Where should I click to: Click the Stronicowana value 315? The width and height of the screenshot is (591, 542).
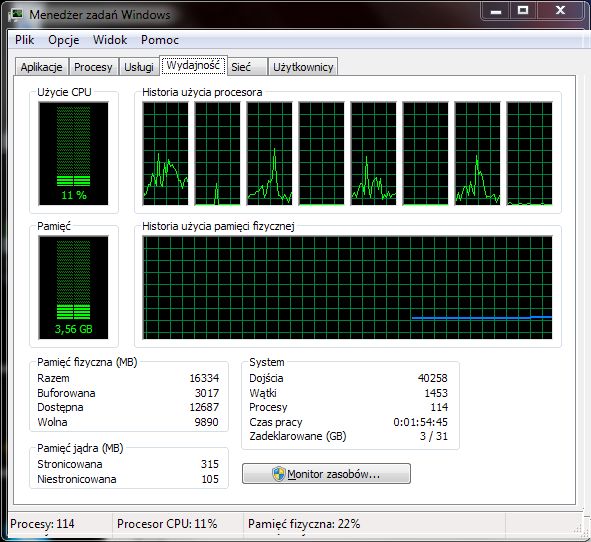(x=210, y=464)
